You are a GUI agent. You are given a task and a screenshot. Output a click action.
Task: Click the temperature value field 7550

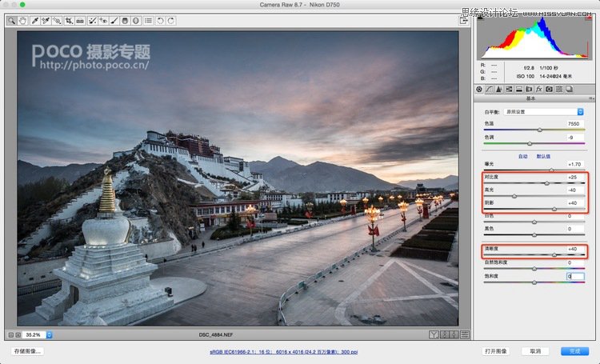[575, 124]
